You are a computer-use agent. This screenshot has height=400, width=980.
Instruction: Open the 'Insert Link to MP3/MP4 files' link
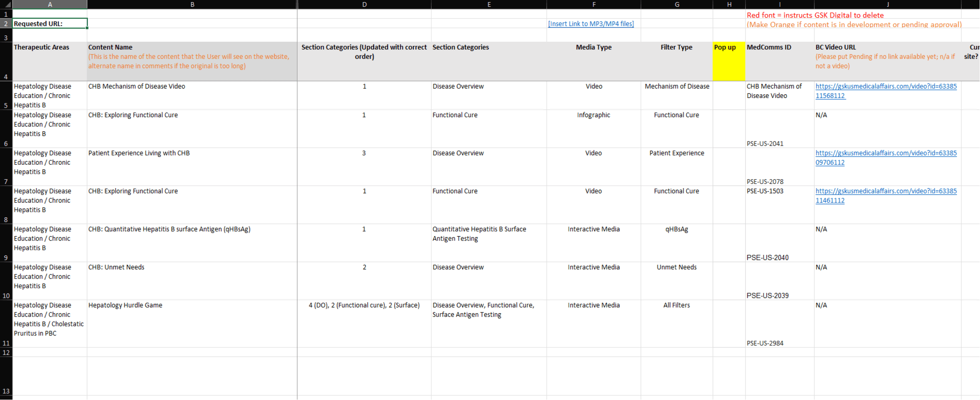pos(591,24)
